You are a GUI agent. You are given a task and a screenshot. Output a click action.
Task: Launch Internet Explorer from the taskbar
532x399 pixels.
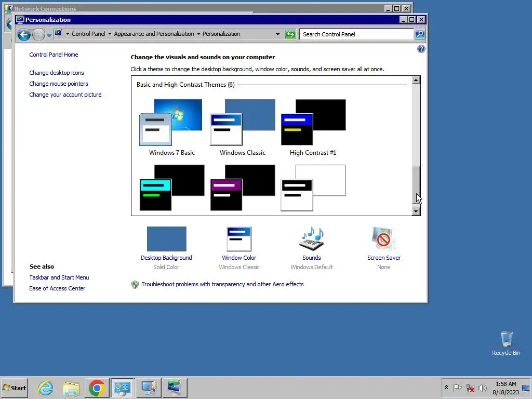[46, 388]
